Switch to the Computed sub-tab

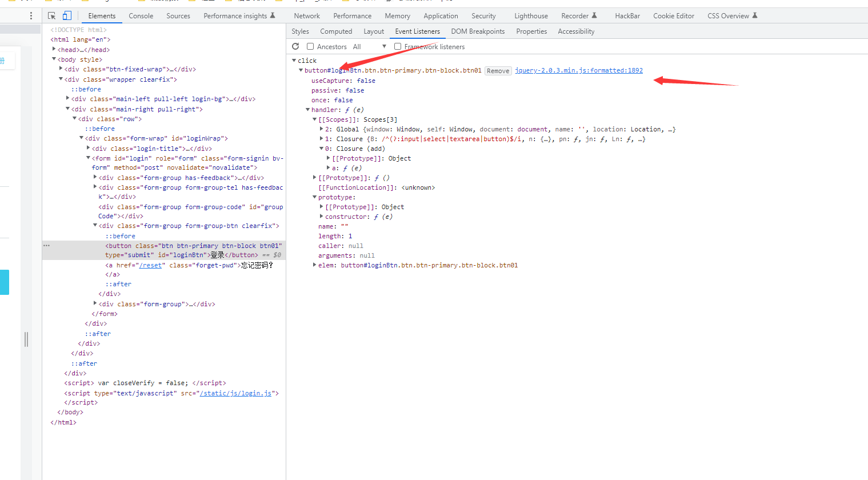(x=336, y=31)
